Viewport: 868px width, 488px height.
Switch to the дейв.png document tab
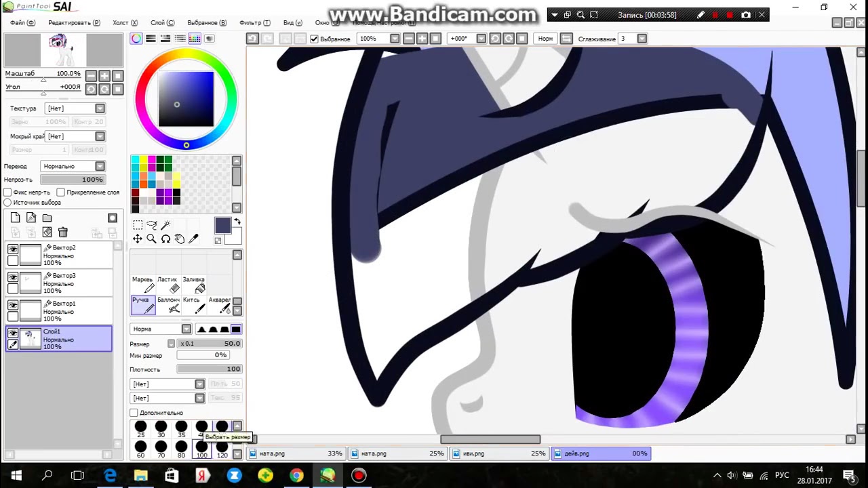pyautogui.click(x=600, y=453)
